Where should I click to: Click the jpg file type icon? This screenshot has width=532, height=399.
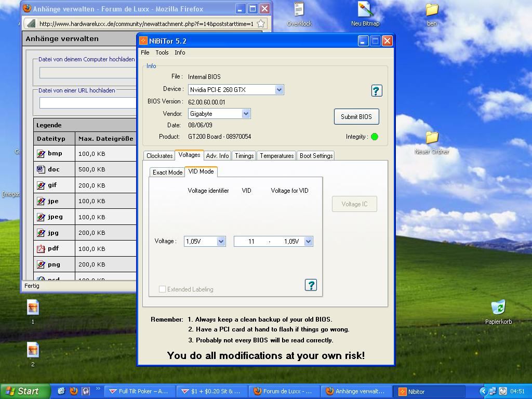[x=41, y=233]
